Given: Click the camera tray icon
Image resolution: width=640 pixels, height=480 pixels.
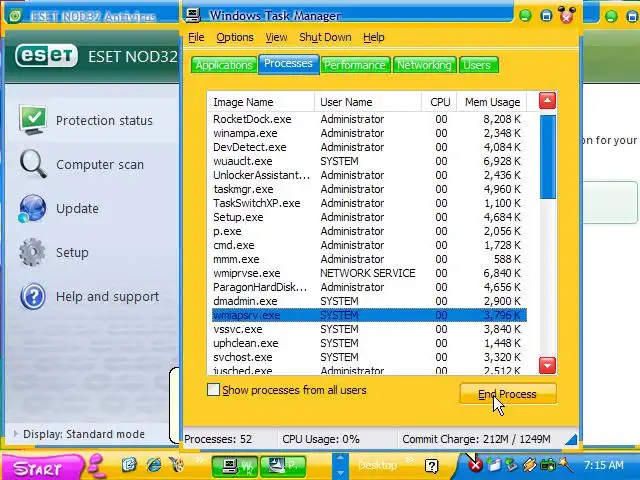Looking at the screenshot, I should click(x=547, y=464).
